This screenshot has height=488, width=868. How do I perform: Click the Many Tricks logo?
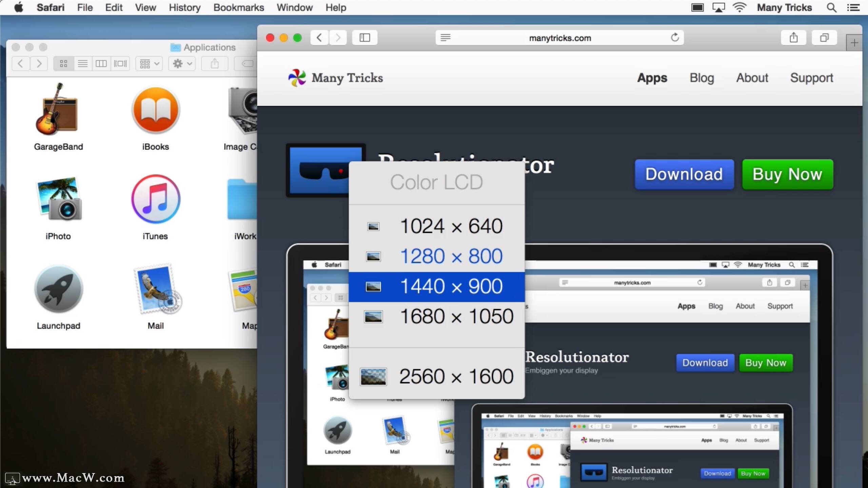(335, 78)
